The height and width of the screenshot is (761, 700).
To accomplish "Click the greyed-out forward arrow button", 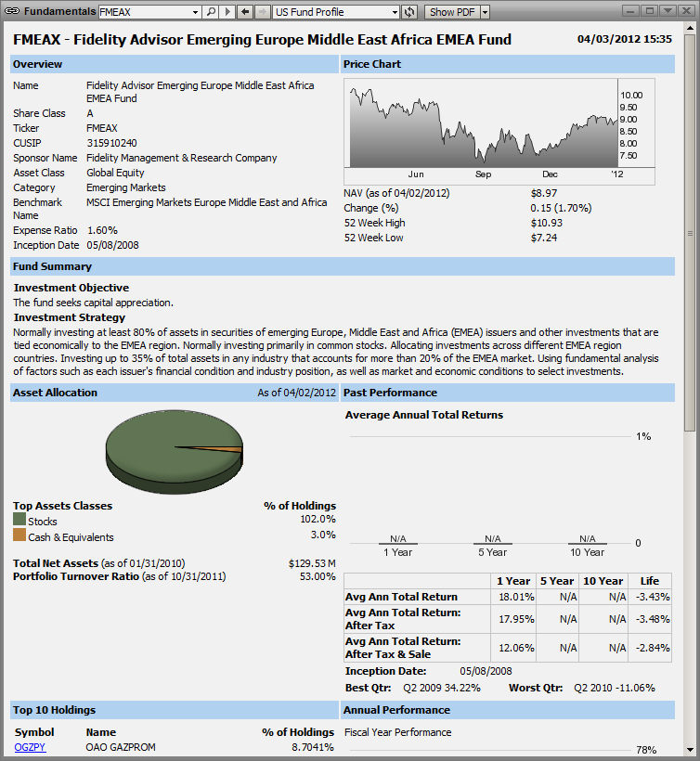I will [x=262, y=12].
